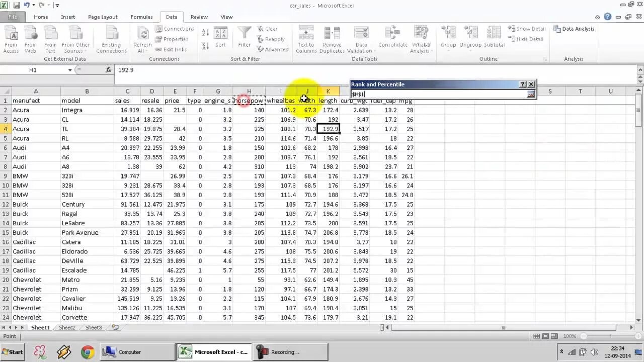Expand the Outline group dialog launcher
The width and height of the screenshot is (644, 362).
pyautogui.click(x=545, y=59)
